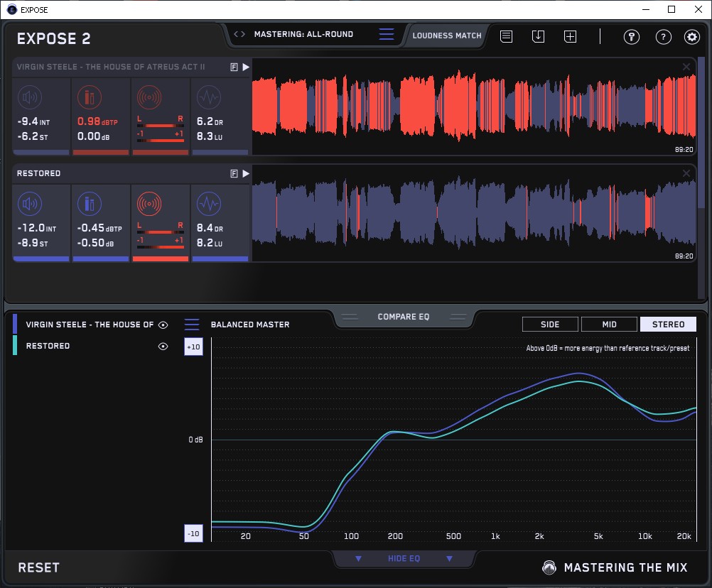Viewport: 712px width, 588px height.
Task: Click the add track plus icon
Action: (x=570, y=36)
